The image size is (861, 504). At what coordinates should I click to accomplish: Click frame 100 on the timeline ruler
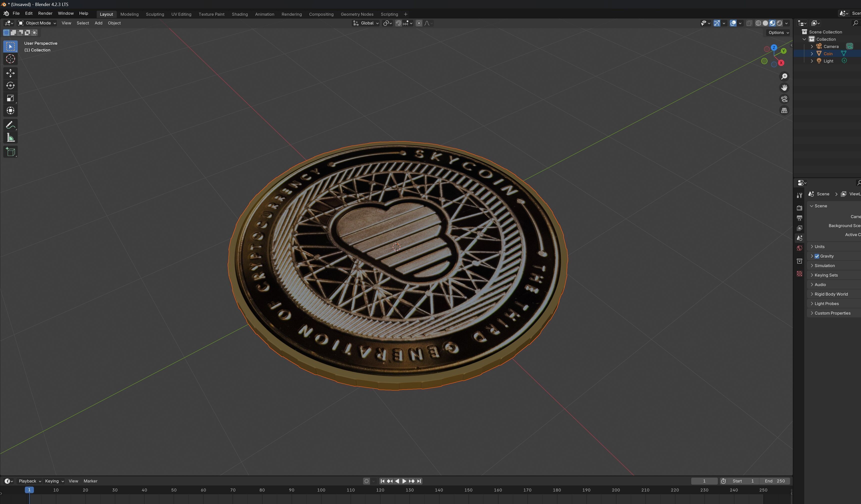pyautogui.click(x=321, y=490)
